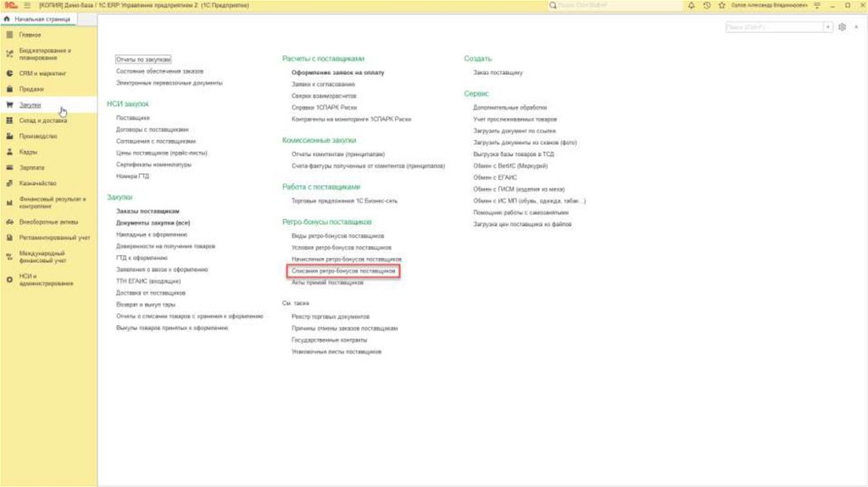The height and width of the screenshot is (487, 868).
Task: Click the НСИ и администрирование gear icon
Action: tap(9, 280)
